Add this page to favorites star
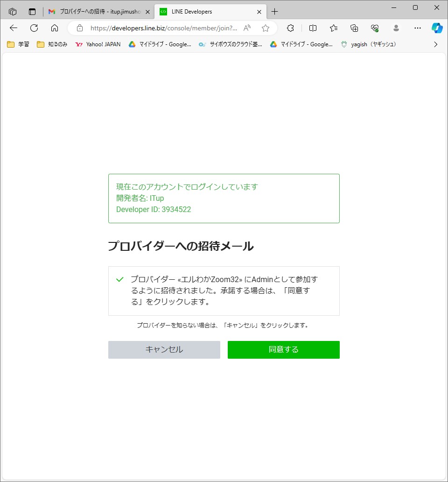Image resolution: width=448 pixels, height=482 pixels. pos(266,28)
